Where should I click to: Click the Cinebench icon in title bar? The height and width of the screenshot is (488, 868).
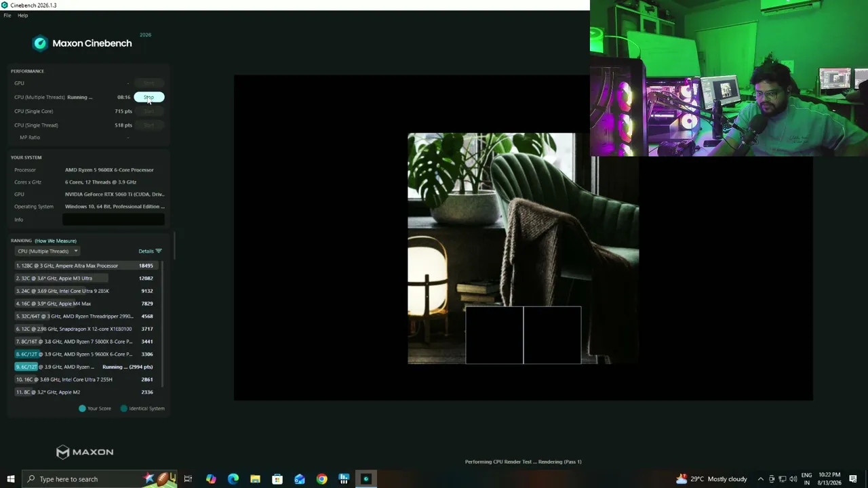coord(5,5)
